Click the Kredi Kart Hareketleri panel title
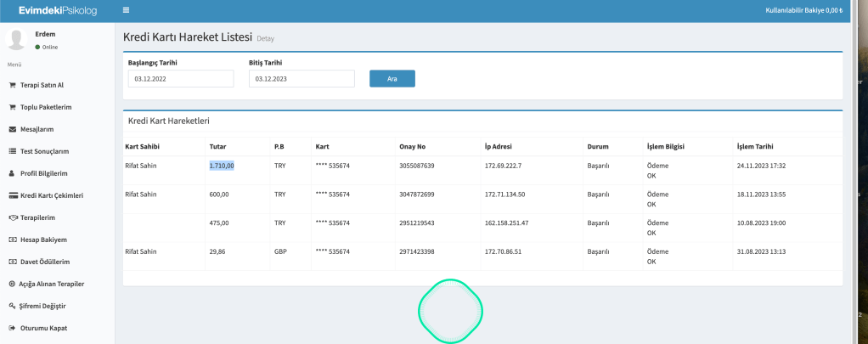Viewport: 868px width, 344px height. (169, 121)
